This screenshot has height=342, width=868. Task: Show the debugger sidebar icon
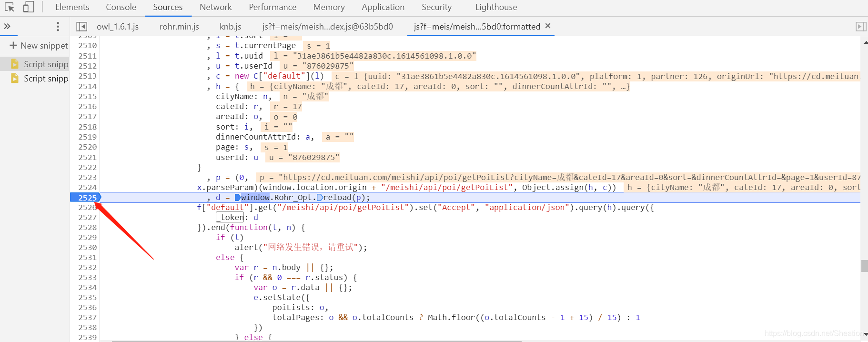point(860,27)
